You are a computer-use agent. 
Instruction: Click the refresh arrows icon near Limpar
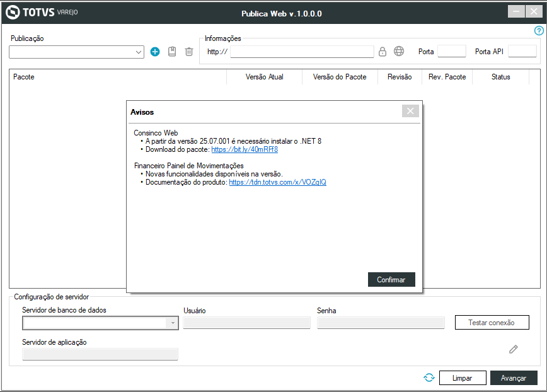click(429, 378)
